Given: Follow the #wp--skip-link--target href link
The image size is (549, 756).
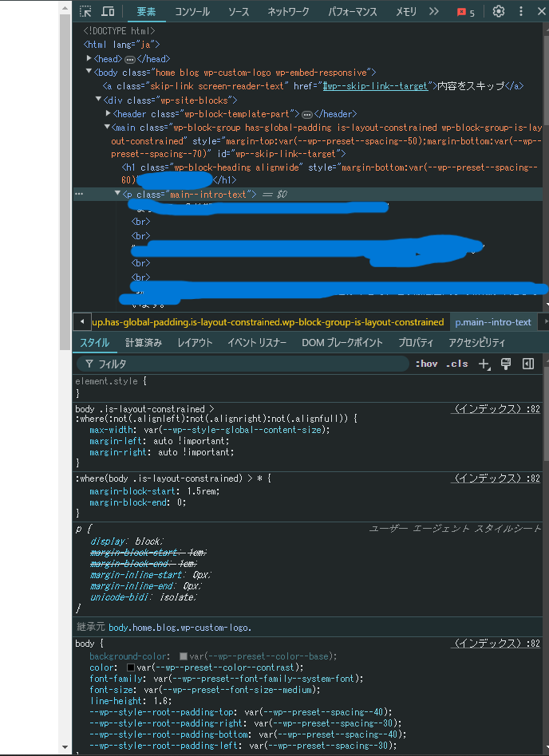Looking at the screenshot, I should tap(375, 85).
